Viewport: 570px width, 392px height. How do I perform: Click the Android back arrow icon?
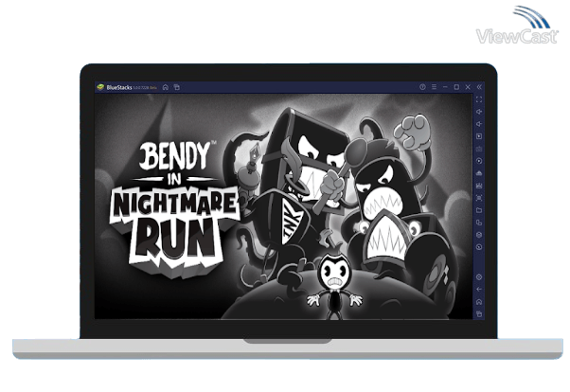[x=479, y=290]
